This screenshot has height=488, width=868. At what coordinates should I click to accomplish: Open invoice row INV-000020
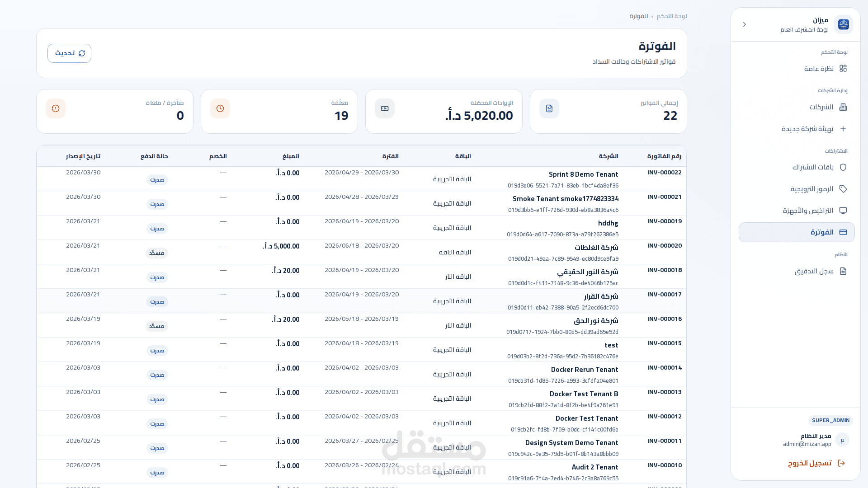664,246
